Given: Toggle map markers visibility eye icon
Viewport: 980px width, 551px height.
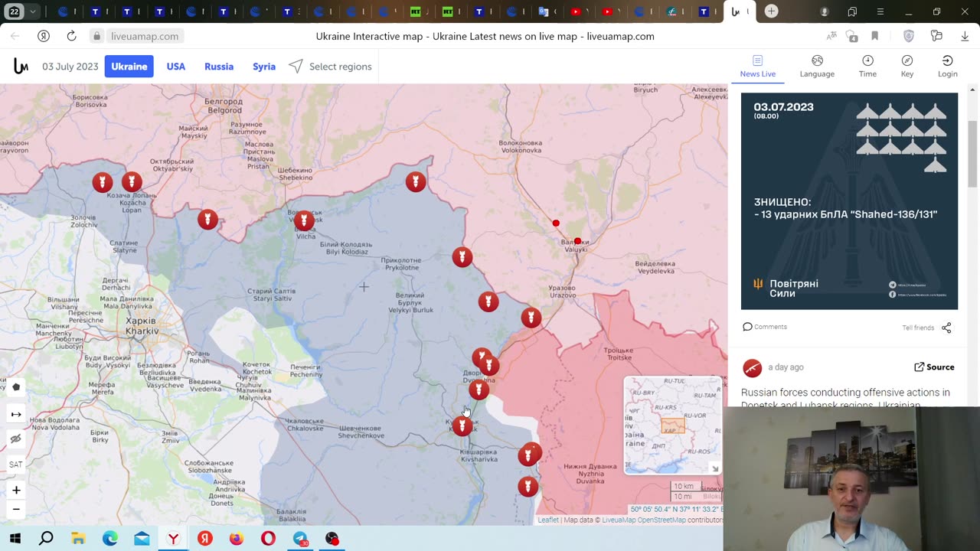Looking at the screenshot, I should coord(16,439).
